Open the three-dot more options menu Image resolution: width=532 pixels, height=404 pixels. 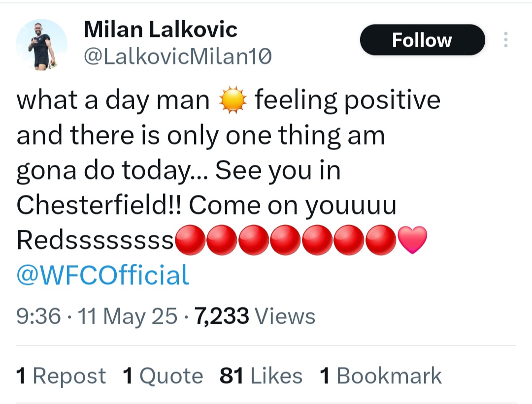coord(505,40)
